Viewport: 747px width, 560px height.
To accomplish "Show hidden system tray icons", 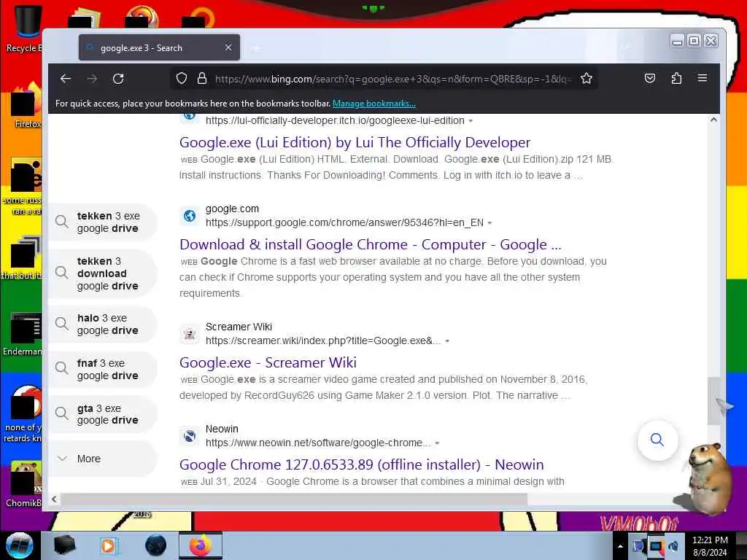I will coord(620,546).
